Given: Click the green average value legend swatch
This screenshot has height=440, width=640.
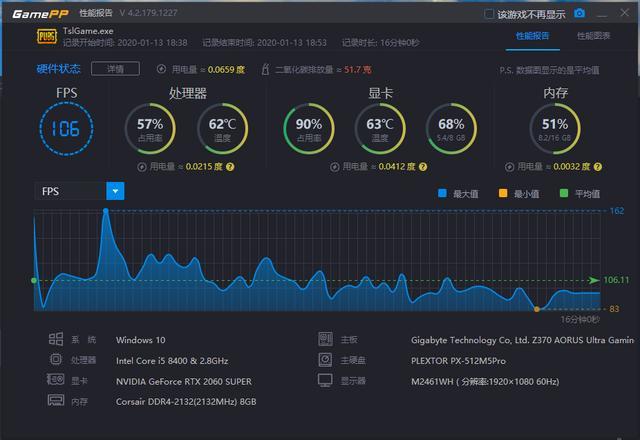Looking at the screenshot, I should tap(564, 193).
